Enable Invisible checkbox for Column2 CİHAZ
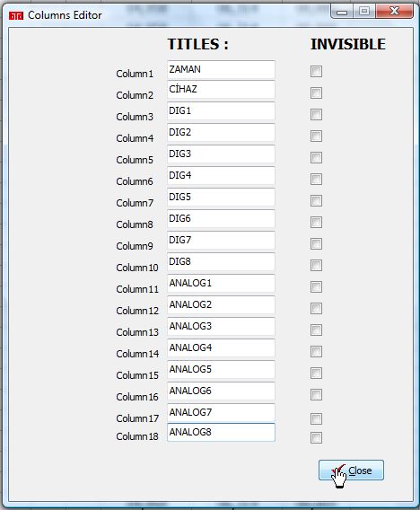 pos(316,92)
